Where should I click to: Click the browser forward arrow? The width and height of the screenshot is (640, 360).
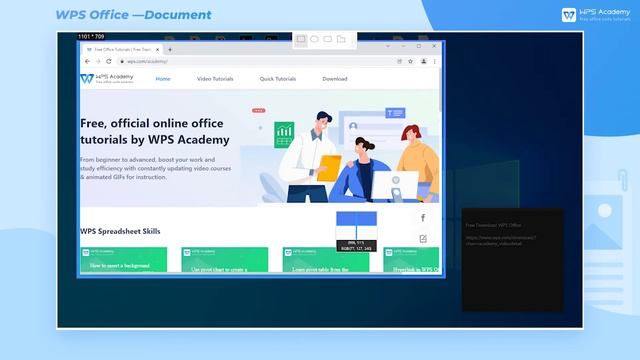point(98,61)
